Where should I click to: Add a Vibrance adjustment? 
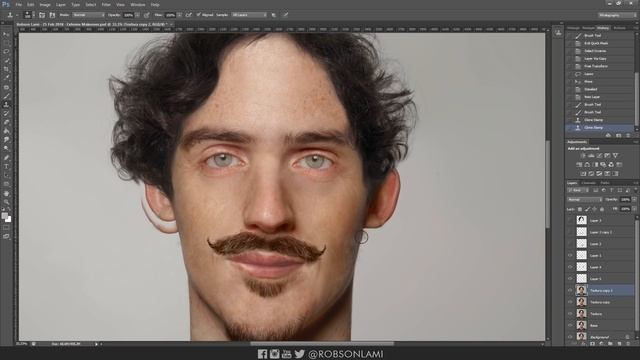(616, 156)
